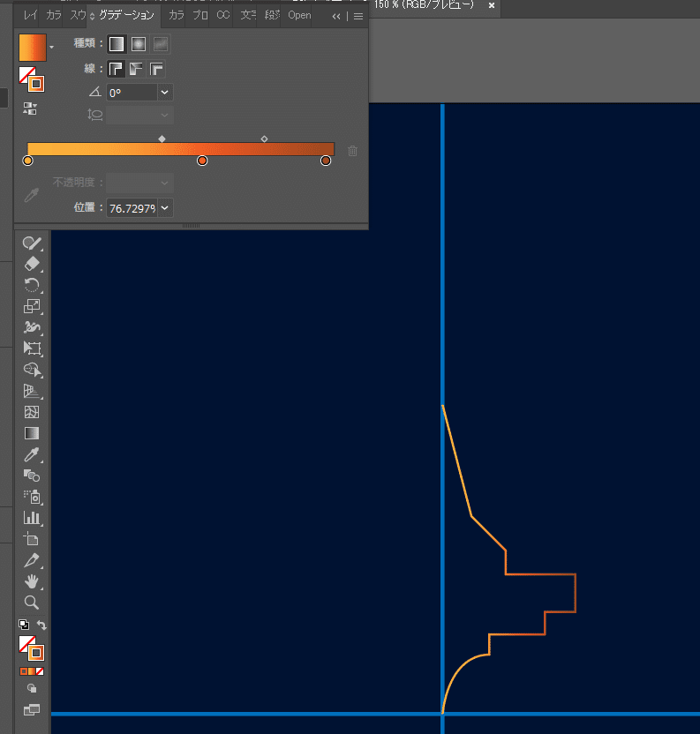Click the Draw mode icon in toolbar
This screenshot has height=734, width=700.
pyautogui.click(x=32, y=688)
